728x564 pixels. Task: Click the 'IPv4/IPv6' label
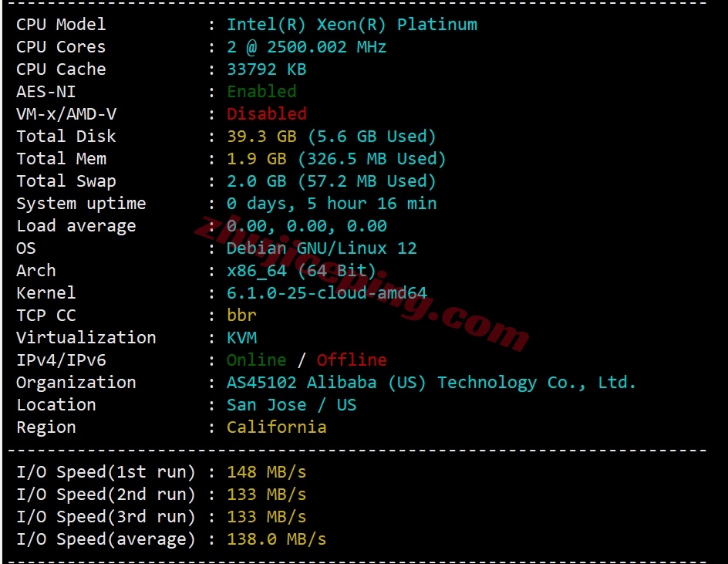click(61, 360)
